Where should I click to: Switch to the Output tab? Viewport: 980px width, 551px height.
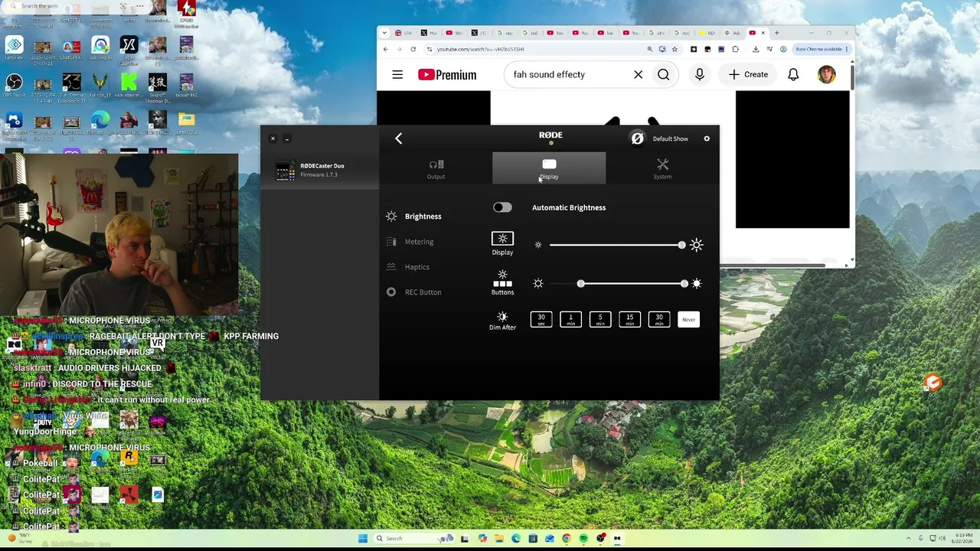(436, 169)
